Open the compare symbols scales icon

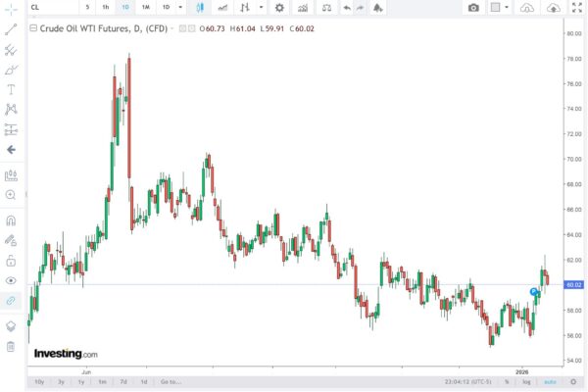tap(326, 8)
